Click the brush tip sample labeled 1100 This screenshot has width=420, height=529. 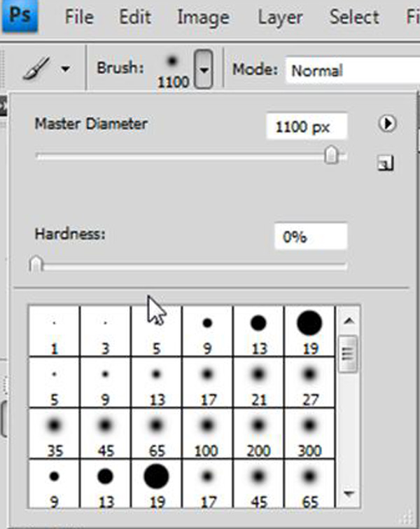173,70
